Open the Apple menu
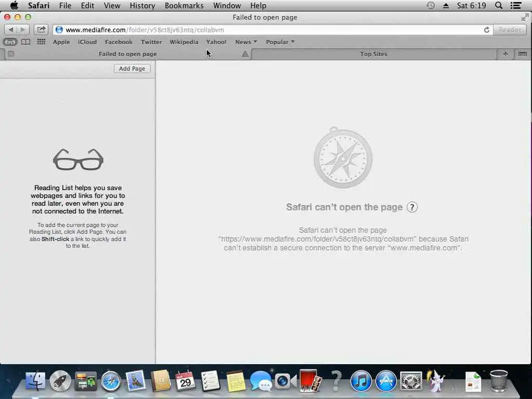532x399 pixels. pyautogui.click(x=14, y=5)
